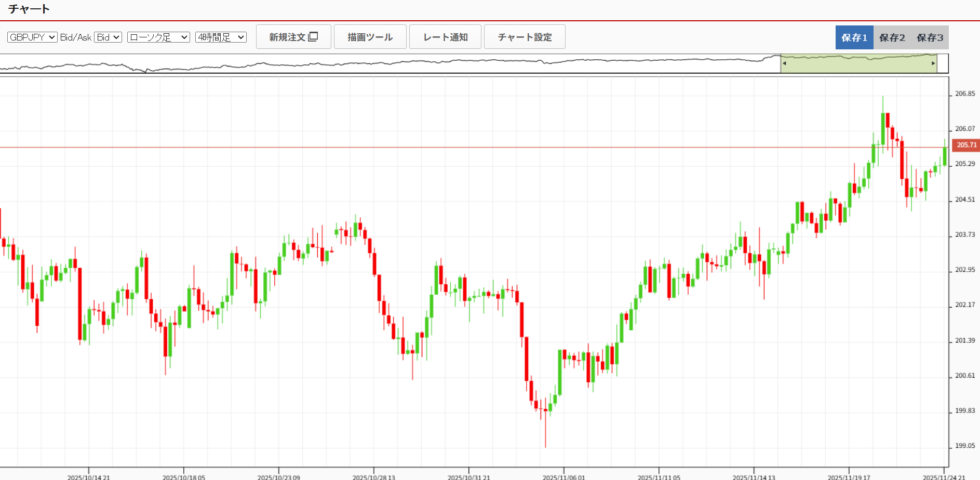Open the Bid/Ask selection dropdown

pos(108,37)
